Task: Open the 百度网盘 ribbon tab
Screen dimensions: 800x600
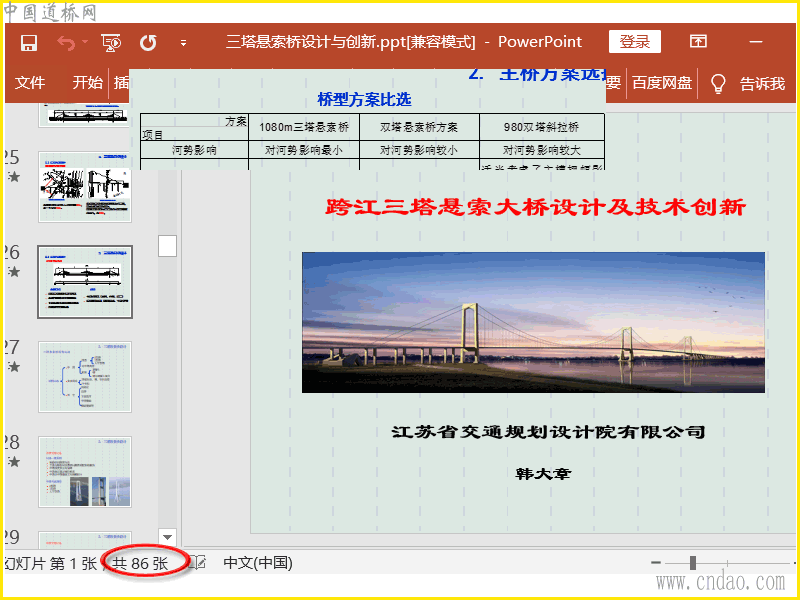Action: [x=662, y=83]
